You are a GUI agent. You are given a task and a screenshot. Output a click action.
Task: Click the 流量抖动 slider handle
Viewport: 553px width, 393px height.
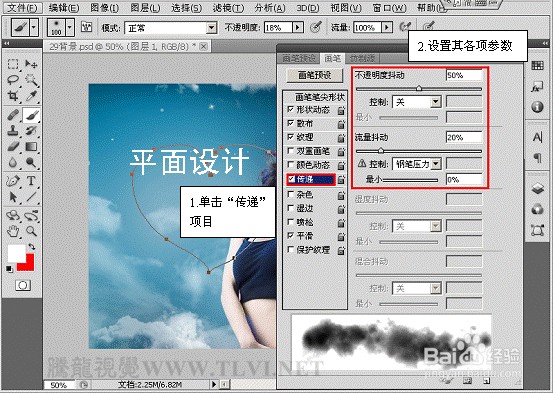(x=381, y=151)
